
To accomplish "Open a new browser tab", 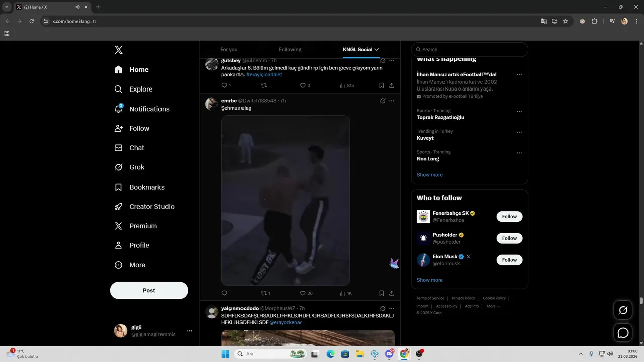I will click(x=98, y=7).
